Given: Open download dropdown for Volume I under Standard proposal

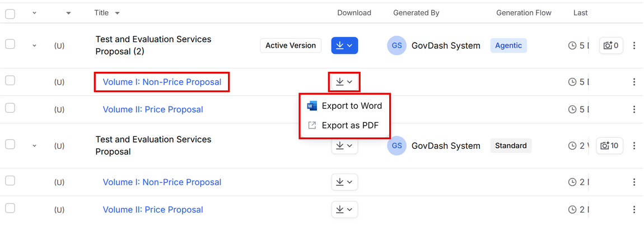Looking at the screenshot, I should coord(344,182).
